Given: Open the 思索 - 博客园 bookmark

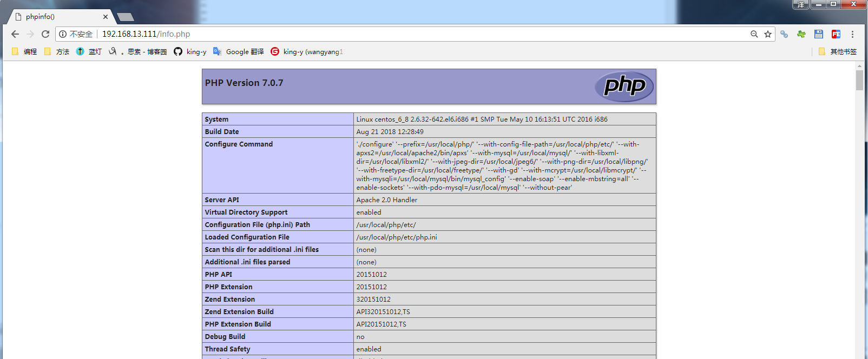Looking at the screenshot, I should pos(138,51).
